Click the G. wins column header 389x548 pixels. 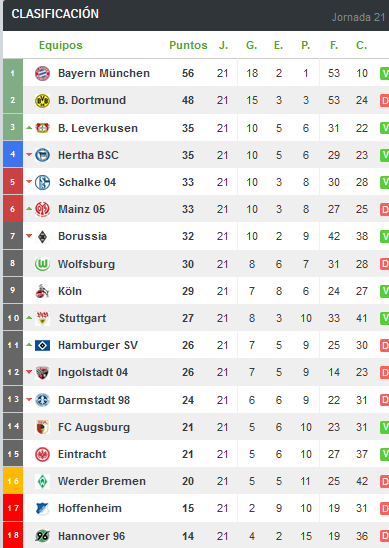pos(251,45)
